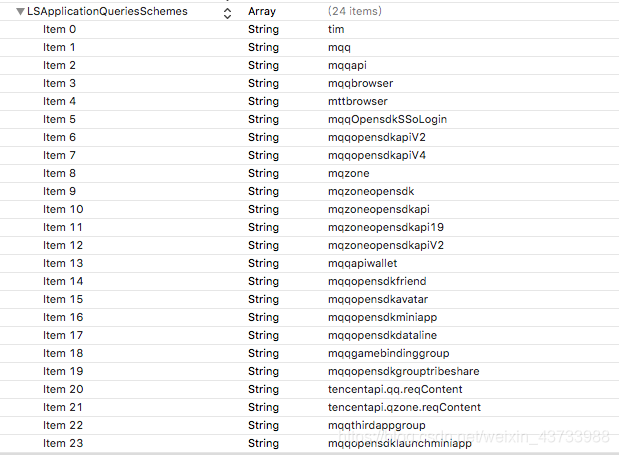Click the Array type of LSApplicationQueriesSchemes

(262, 12)
